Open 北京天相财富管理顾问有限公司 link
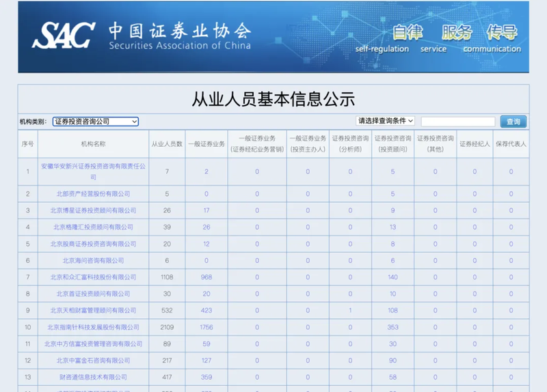Screen dimensions: 547x392 point(93,311)
